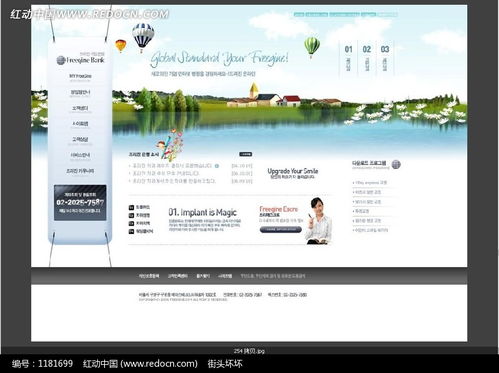
Task: Click the 02-2025-7587 phone banner
Action: point(80,203)
